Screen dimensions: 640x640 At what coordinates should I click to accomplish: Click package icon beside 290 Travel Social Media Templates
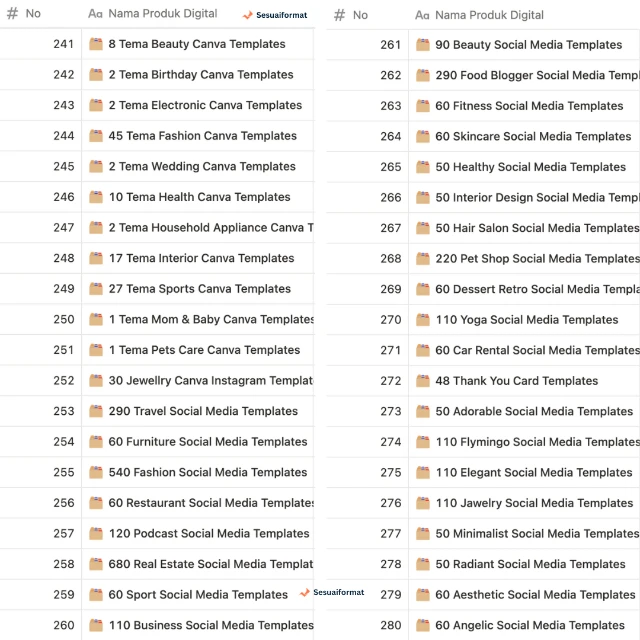[96, 411]
